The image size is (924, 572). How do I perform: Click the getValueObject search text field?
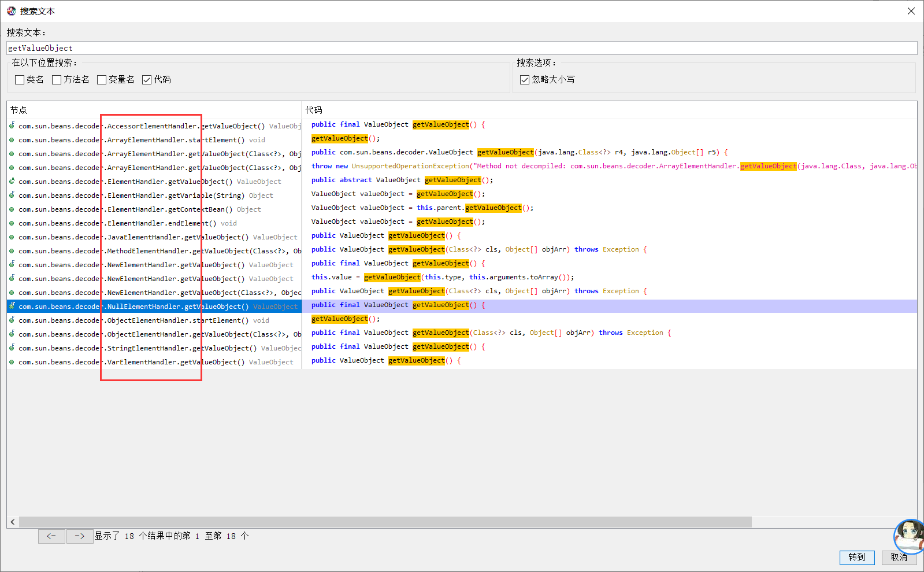point(461,48)
